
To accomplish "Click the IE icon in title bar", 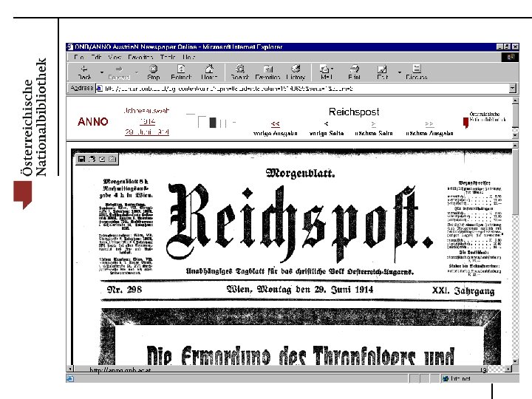I will [70, 47].
